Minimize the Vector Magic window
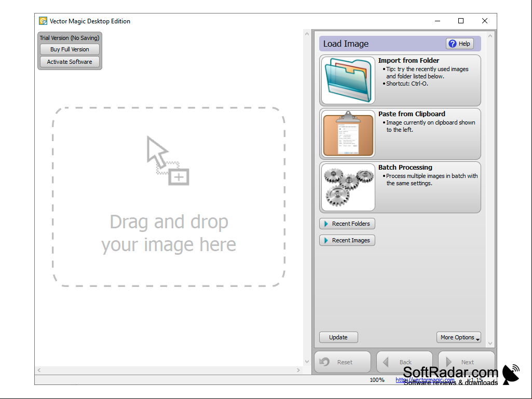 438,21
